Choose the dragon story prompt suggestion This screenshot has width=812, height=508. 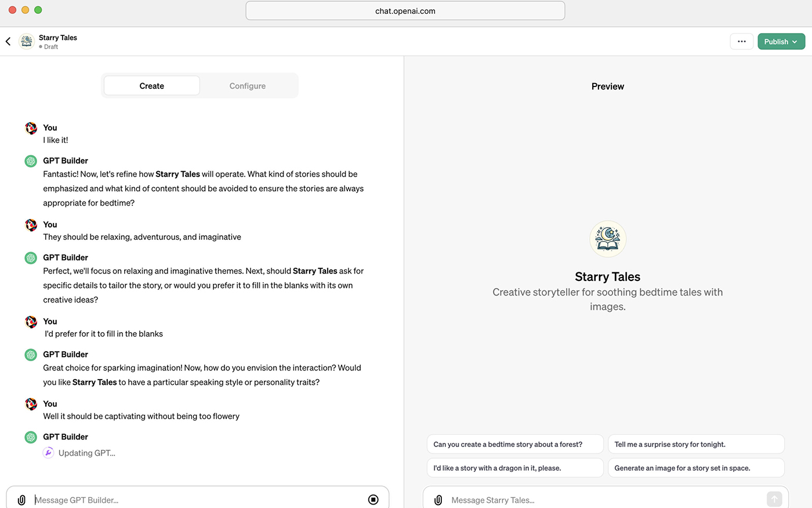pos(515,467)
